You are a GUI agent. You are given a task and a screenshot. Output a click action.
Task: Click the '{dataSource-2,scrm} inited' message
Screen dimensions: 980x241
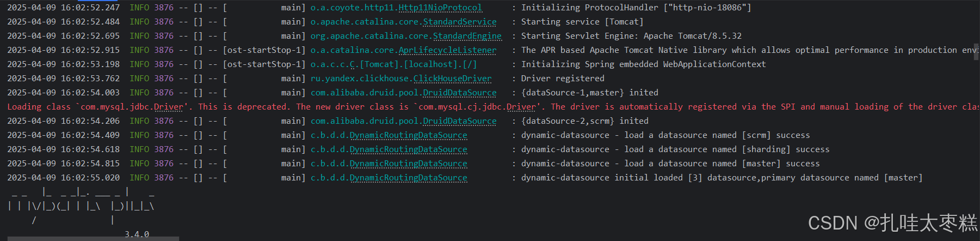pyautogui.click(x=585, y=121)
